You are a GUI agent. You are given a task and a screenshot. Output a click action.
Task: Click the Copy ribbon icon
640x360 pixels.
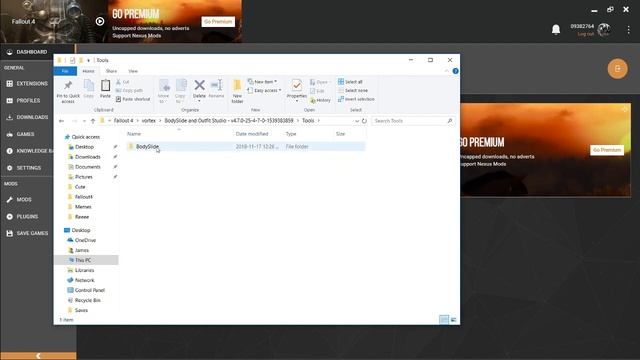tap(89, 89)
